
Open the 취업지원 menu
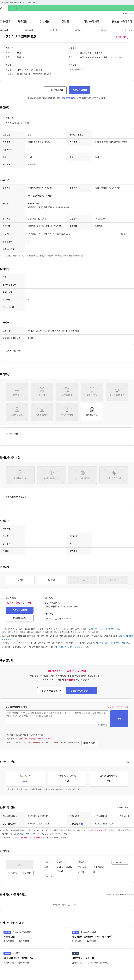[x=44, y=22]
